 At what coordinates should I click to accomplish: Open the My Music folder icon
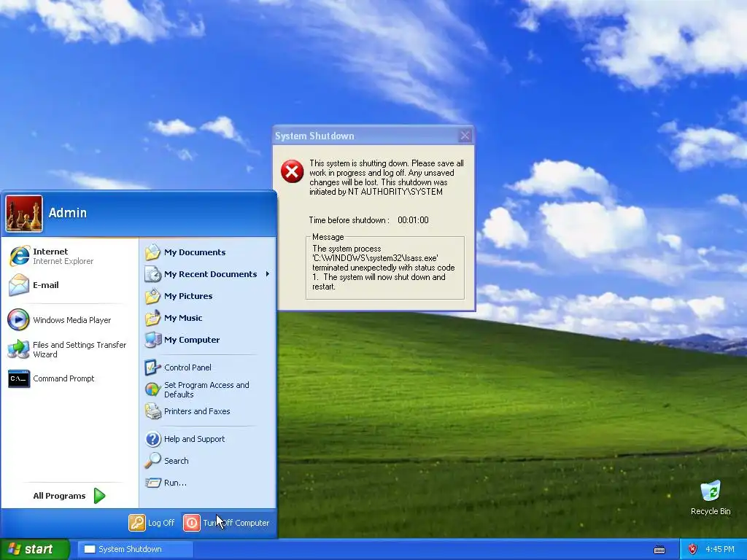click(153, 318)
